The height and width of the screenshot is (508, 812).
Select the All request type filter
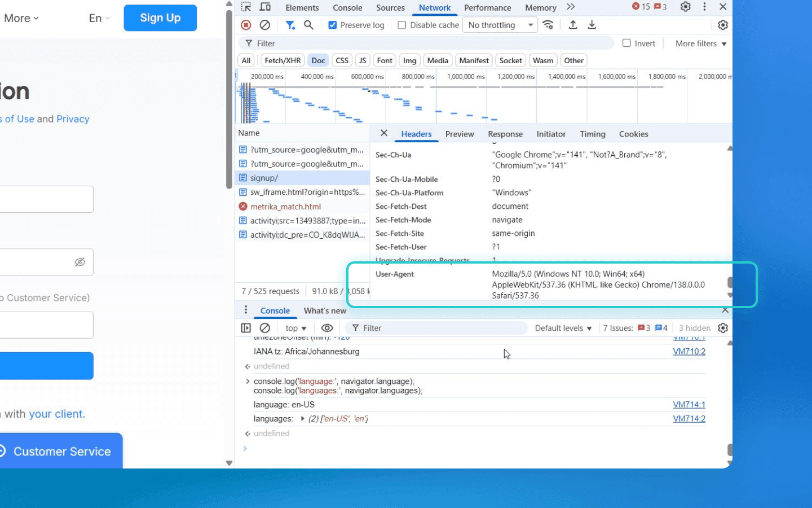(x=246, y=60)
